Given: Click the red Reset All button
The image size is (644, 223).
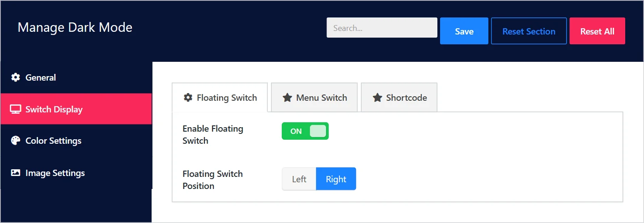Looking at the screenshot, I should pyautogui.click(x=597, y=31).
